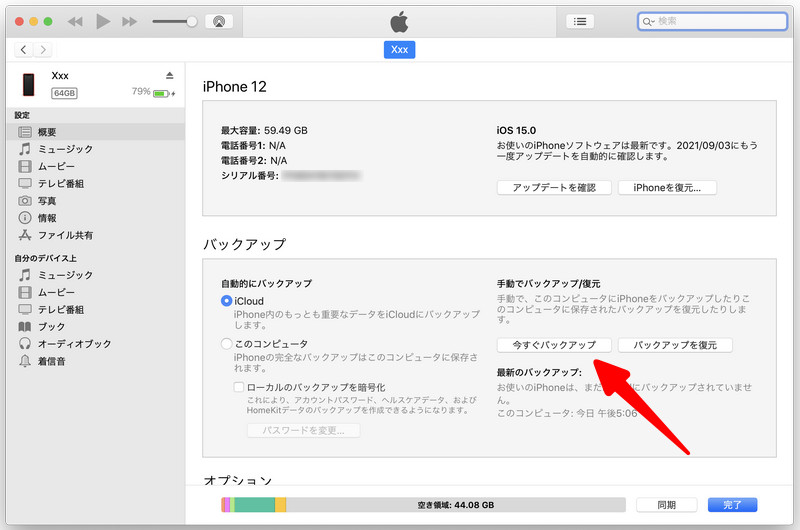Click the eject icon beside Xxx

pos(170,75)
